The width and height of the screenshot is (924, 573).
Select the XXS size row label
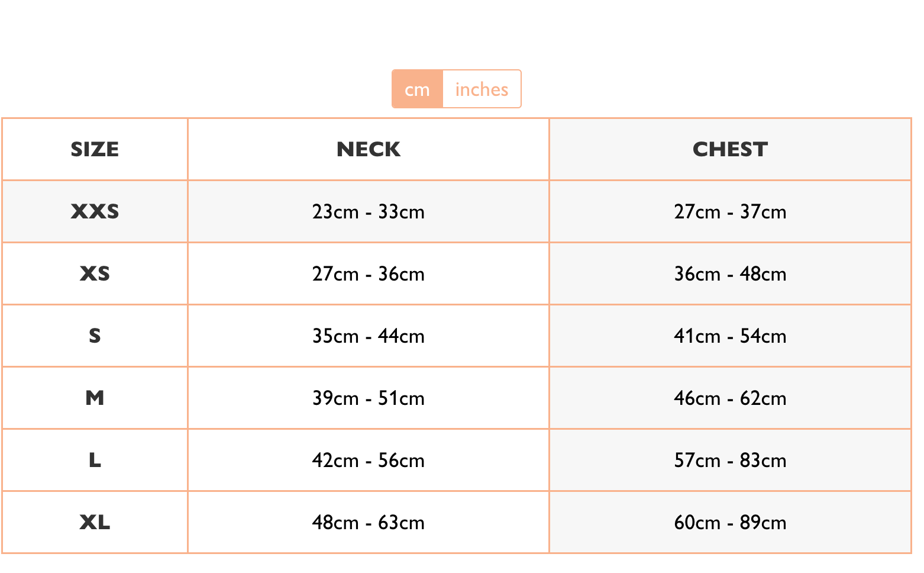(x=95, y=211)
